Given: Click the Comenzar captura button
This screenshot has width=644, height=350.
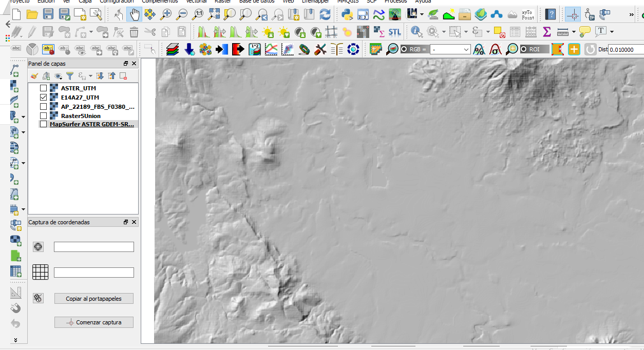Looking at the screenshot, I should pos(94,322).
